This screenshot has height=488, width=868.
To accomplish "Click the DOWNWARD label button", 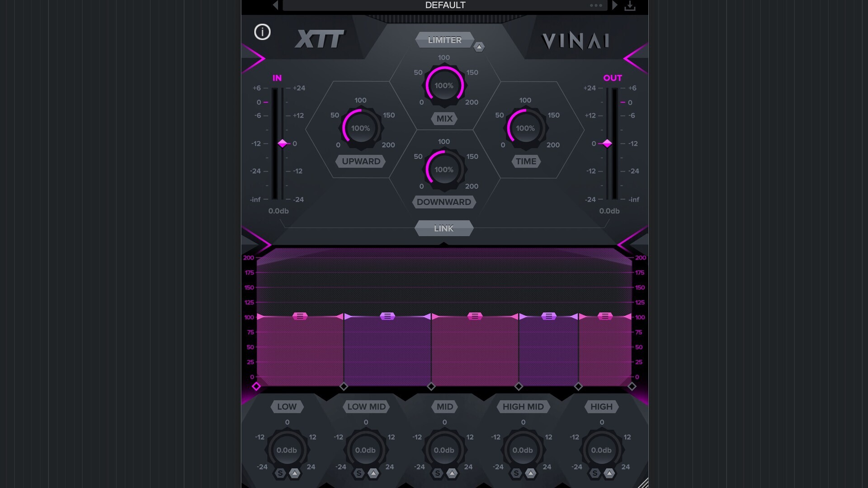I will coord(443,202).
